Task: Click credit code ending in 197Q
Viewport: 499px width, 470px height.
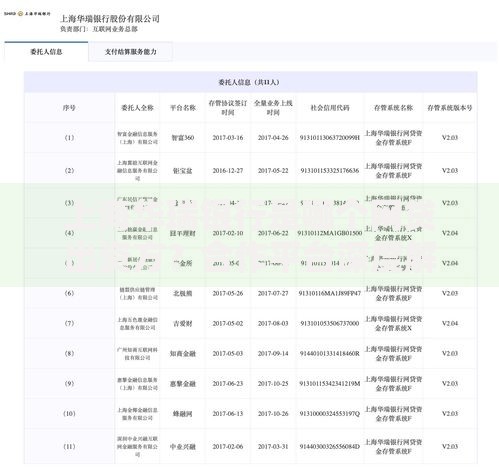Action: (330, 414)
